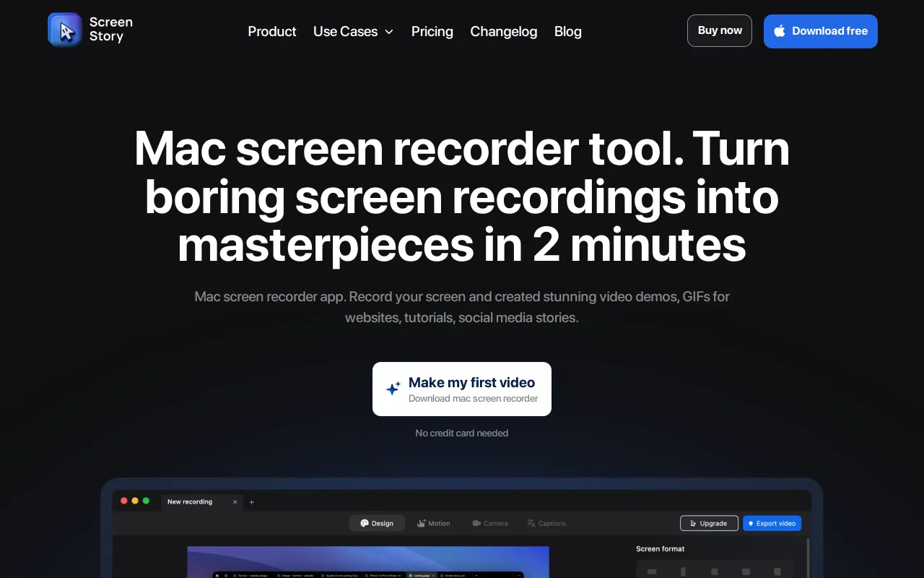This screenshot has height=578, width=924.
Task: Expand the Use Cases dropdown chevron
Action: pos(389,32)
